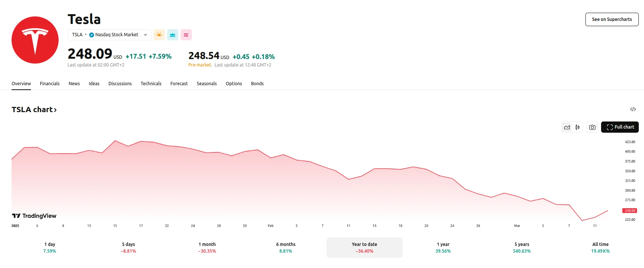The image size is (644, 268).
Task: Take a chart snapshot with the camera icon
Action: 592,127
